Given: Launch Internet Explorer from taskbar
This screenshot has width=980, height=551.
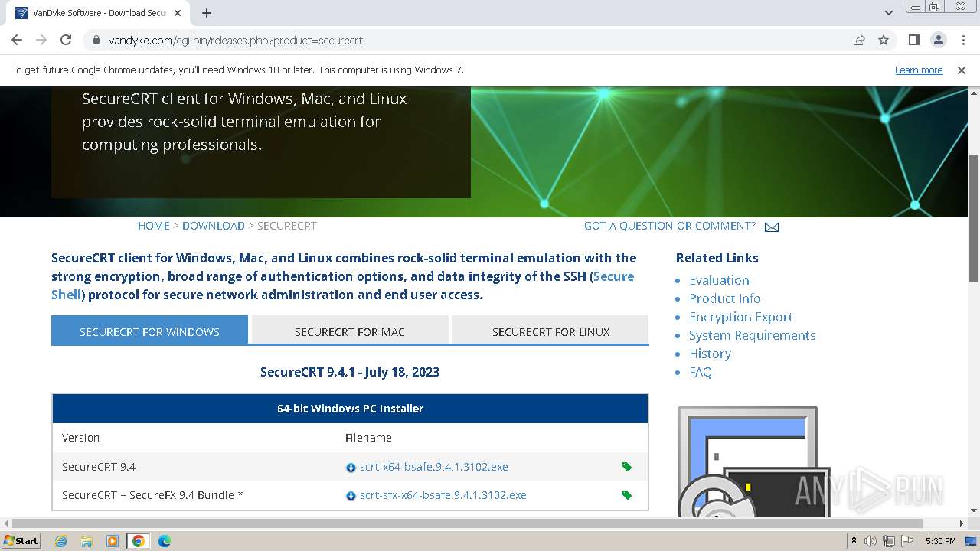Looking at the screenshot, I should coord(60,541).
